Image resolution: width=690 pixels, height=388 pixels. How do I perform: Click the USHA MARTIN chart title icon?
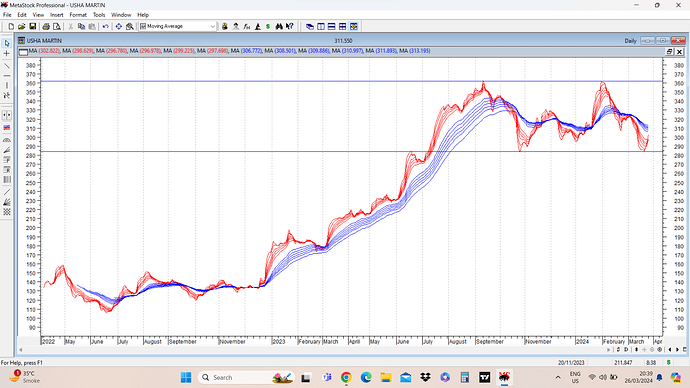[x=21, y=40]
